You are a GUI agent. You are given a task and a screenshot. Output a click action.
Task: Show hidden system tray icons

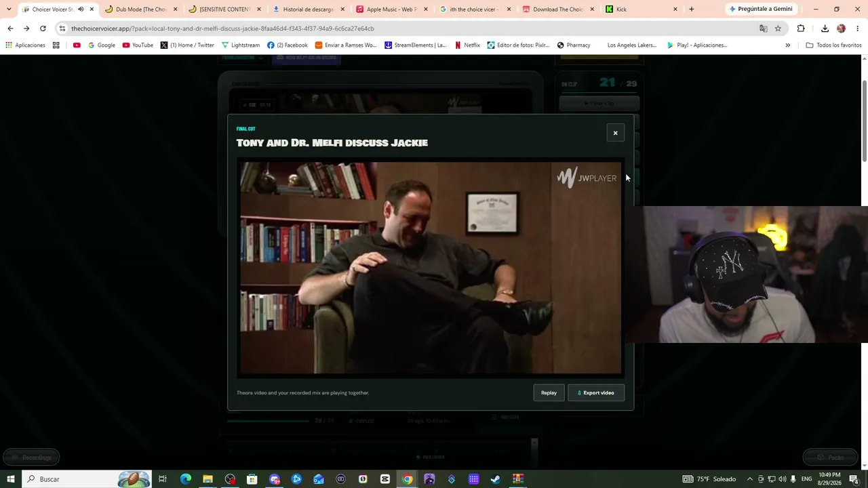tap(749, 479)
